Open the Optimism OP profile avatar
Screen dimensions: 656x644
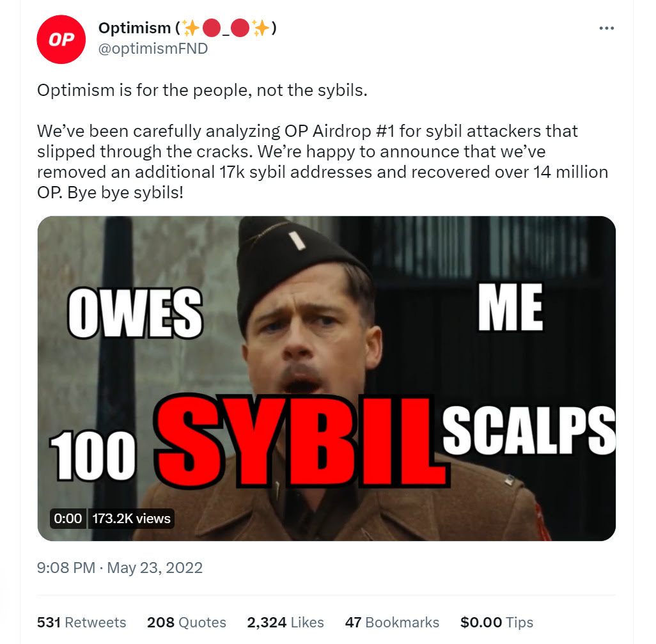(61, 40)
